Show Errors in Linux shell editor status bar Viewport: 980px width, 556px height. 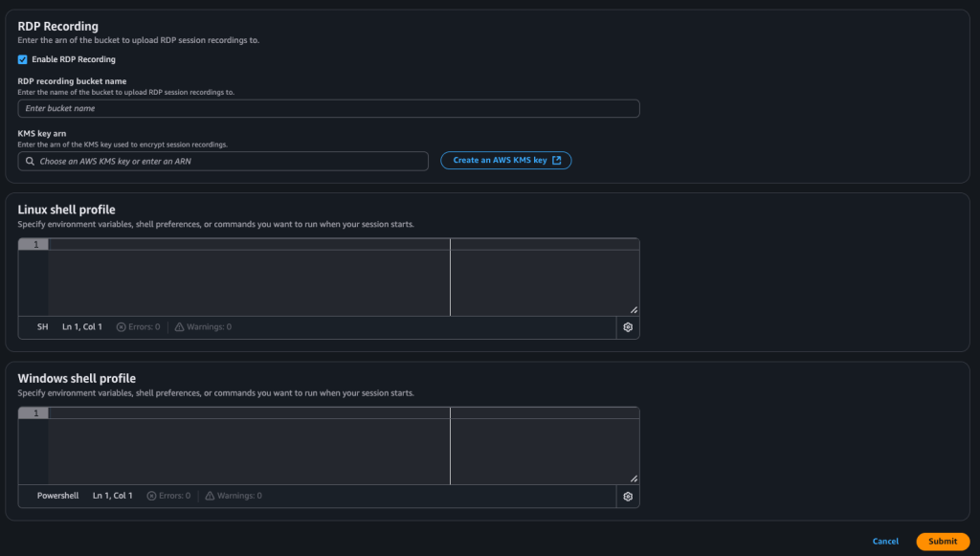[139, 327]
